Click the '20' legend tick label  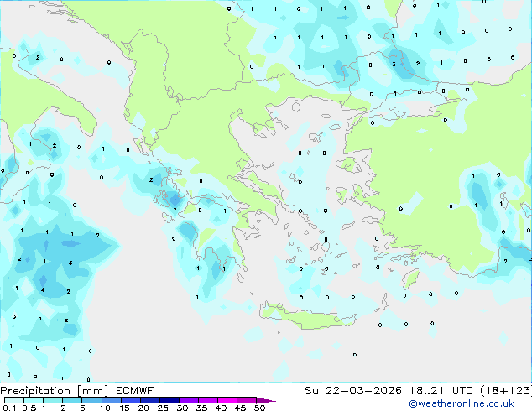[143, 408]
